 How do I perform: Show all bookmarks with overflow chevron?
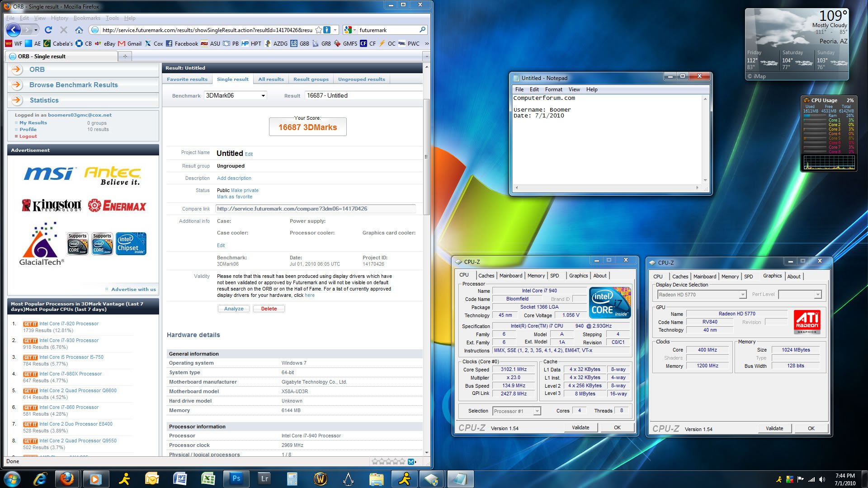click(426, 43)
